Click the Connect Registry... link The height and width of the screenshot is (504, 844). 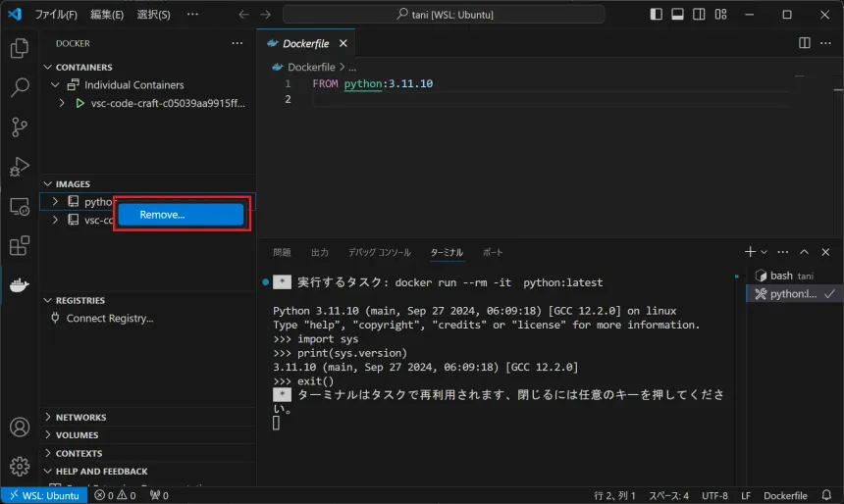click(x=109, y=319)
